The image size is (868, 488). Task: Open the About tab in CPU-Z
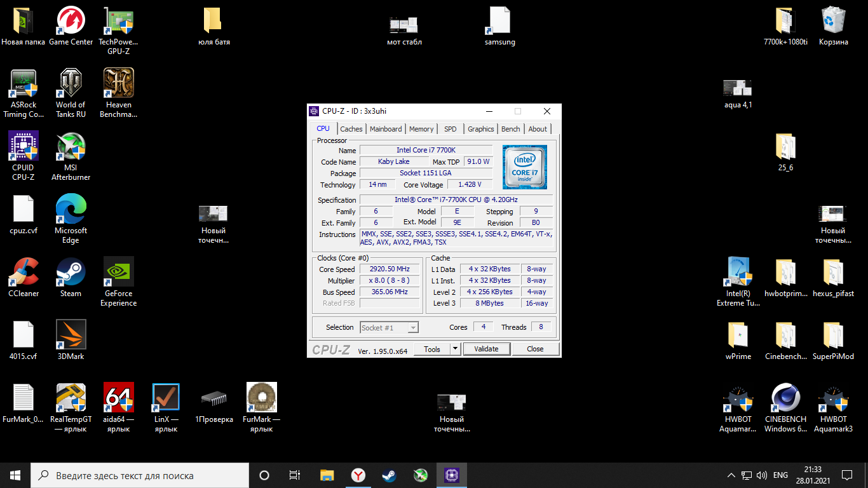(538, 129)
